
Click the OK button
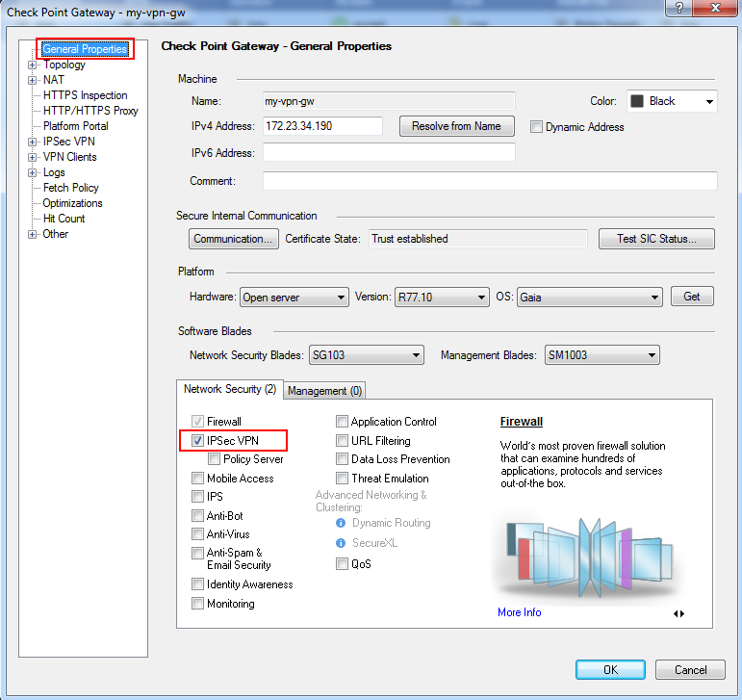(610, 670)
